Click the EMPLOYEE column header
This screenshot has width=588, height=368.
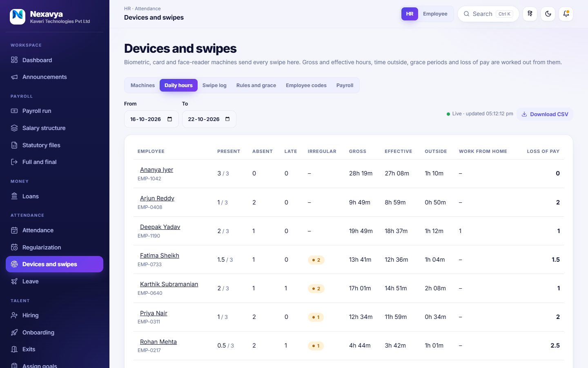pos(151,151)
